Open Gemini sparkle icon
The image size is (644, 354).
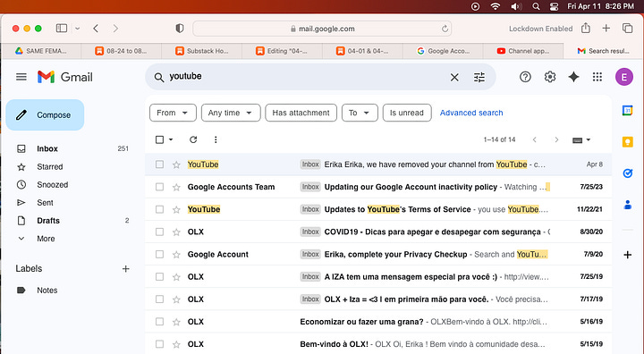pos(573,77)
